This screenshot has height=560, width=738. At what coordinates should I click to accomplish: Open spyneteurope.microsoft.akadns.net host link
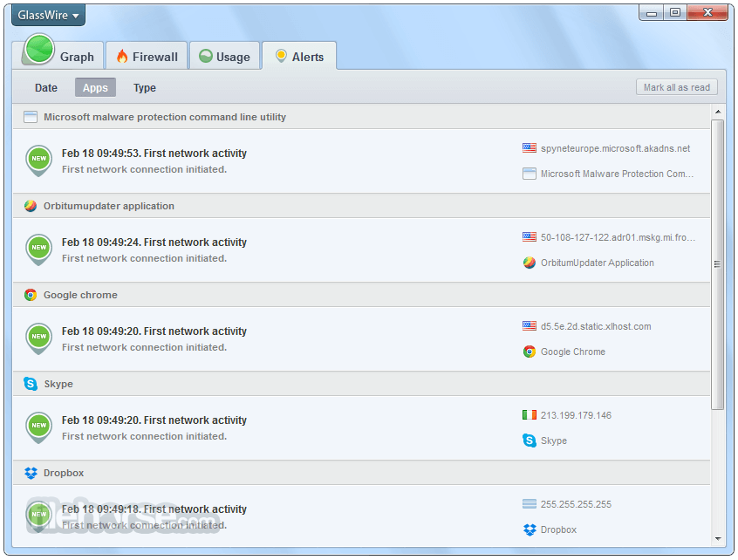coord(615,148)
